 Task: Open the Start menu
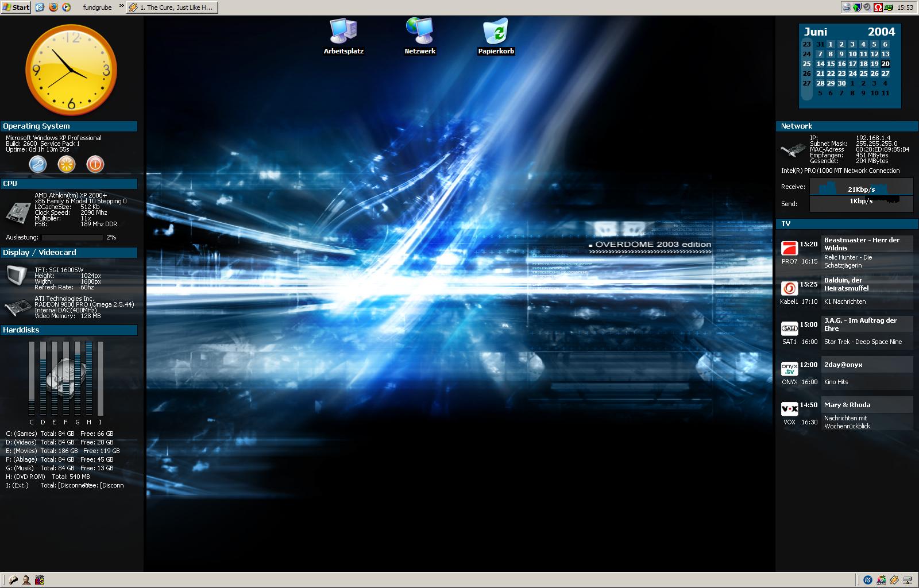pyautogui.click(x=16, y=7)
